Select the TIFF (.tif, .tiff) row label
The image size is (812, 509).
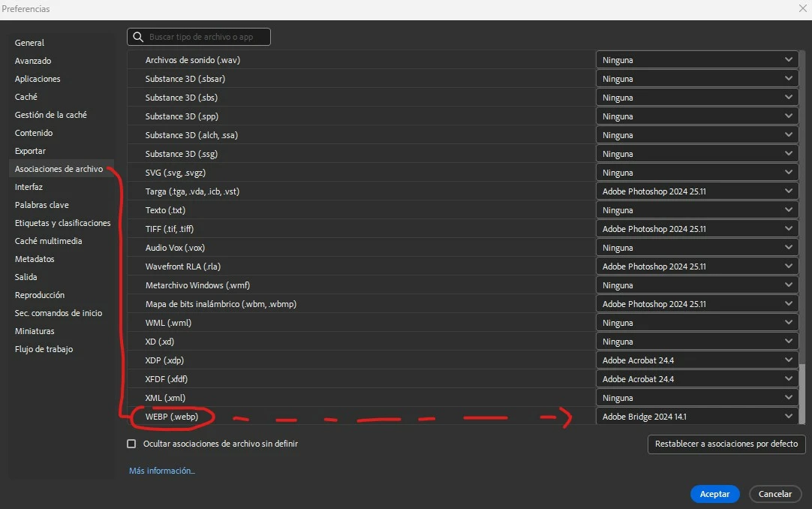pyautogui.click(x=170, y=229)
